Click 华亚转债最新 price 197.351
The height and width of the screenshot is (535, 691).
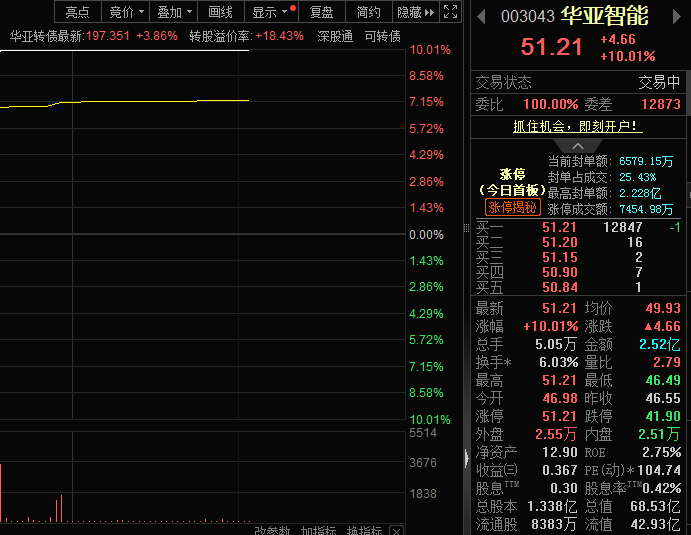pos(108,36)
